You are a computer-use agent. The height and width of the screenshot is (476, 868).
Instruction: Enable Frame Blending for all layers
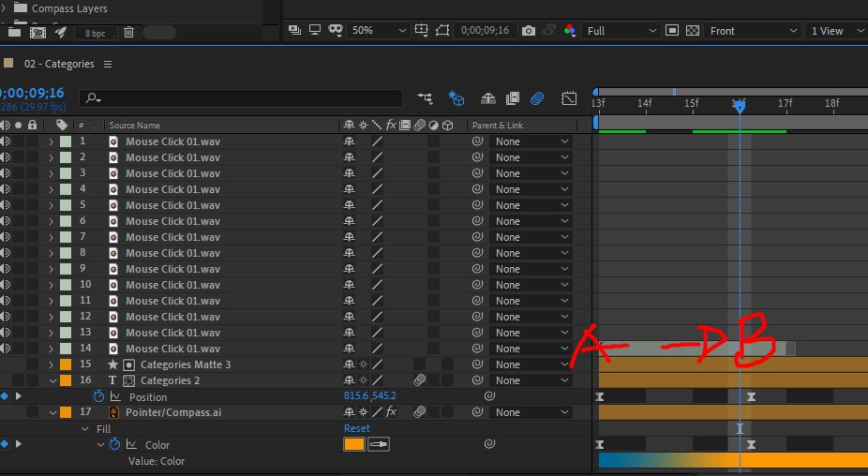[x=513, y=98]
